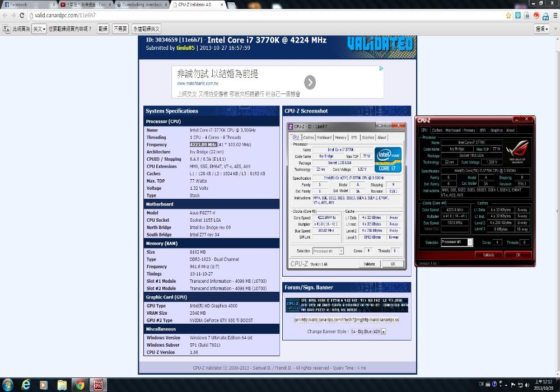The image size is (560, 392).
Task: Click the translate icon on the translation bar
Action: [x=6, y=29]
